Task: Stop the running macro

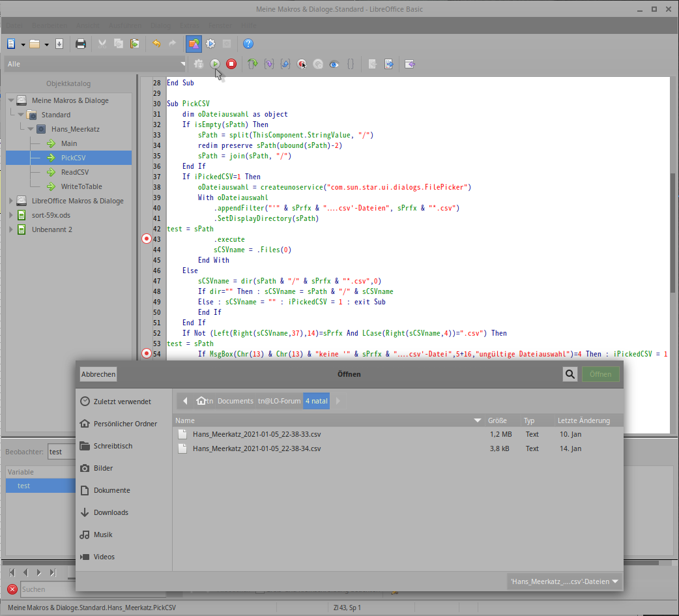Action: 231,64
